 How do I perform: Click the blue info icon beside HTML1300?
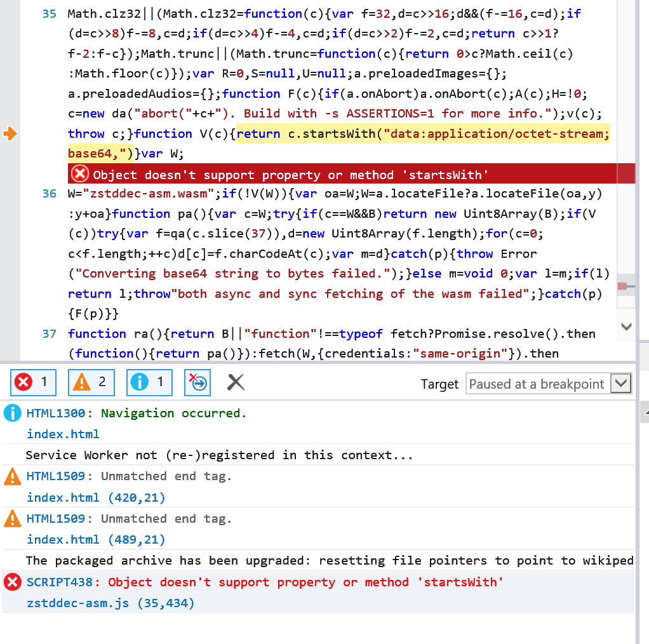13,413
